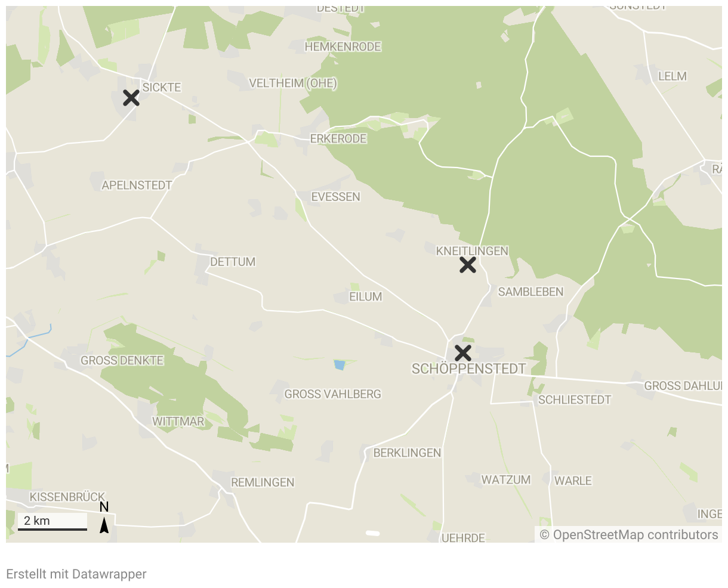The image size is (728, 588).
Task: Select the small blue lake near Gross Vahlberg
Action: 340,365
